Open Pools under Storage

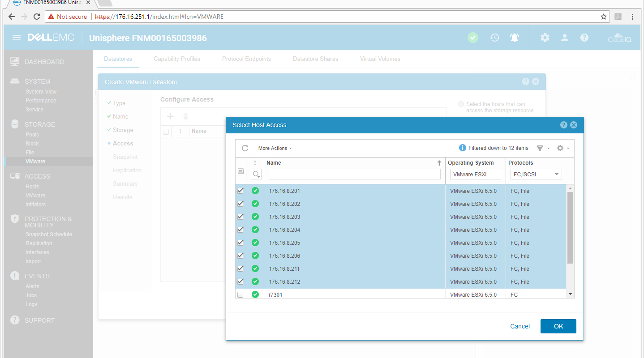(x=32, y=134)
